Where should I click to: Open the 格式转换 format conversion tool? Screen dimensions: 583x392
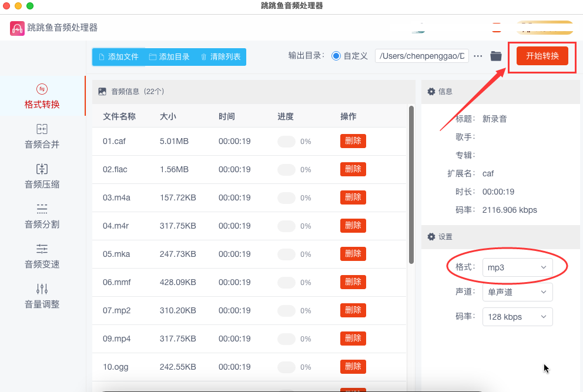[41, 92]
